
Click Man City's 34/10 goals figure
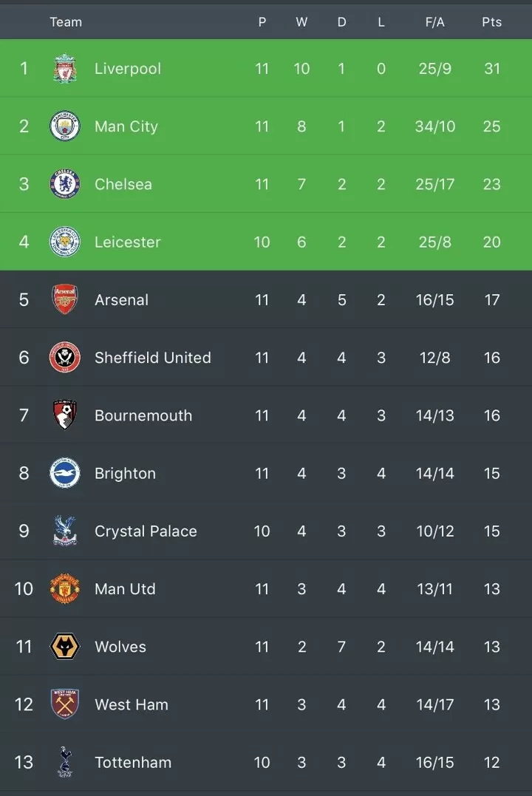[x=435, y=126]
